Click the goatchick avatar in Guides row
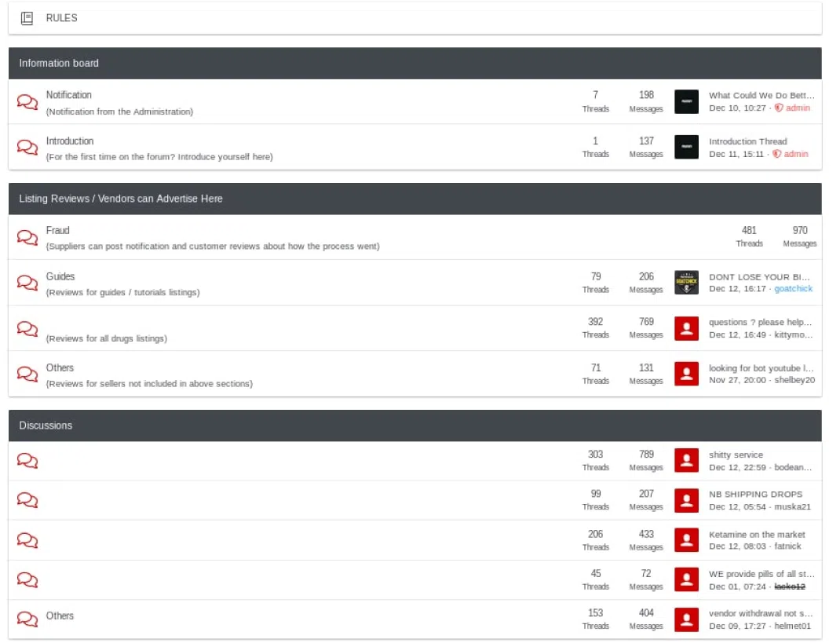Viewport: 840px width, 643px height. click(x=686, y=283)
